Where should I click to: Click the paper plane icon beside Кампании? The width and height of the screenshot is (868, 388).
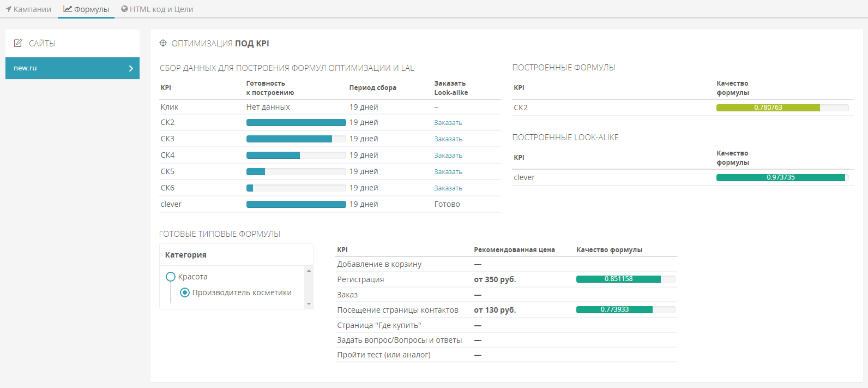9,9
